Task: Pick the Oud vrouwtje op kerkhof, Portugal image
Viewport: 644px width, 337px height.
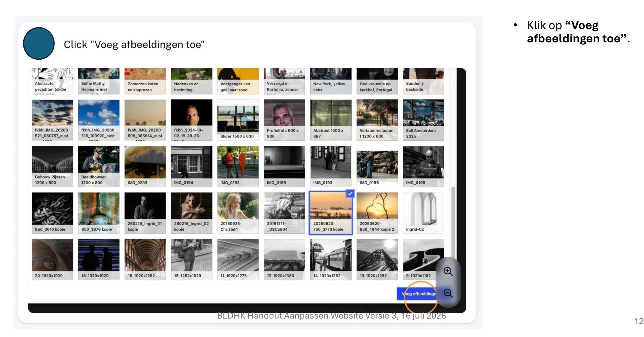Action: tap(377, 81)
